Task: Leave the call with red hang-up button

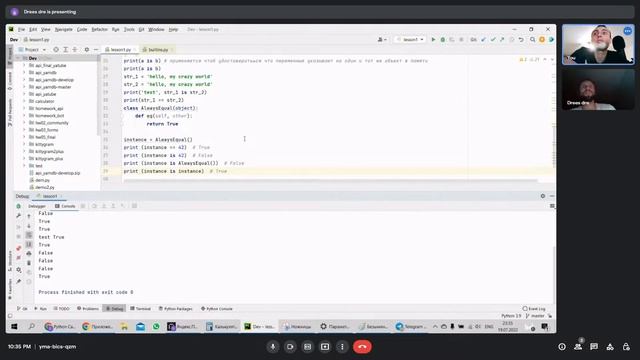Action: coord(362,347)
